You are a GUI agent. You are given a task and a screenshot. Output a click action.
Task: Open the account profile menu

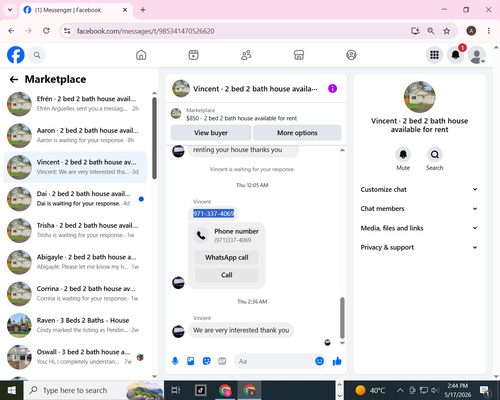tap(477, 55)
